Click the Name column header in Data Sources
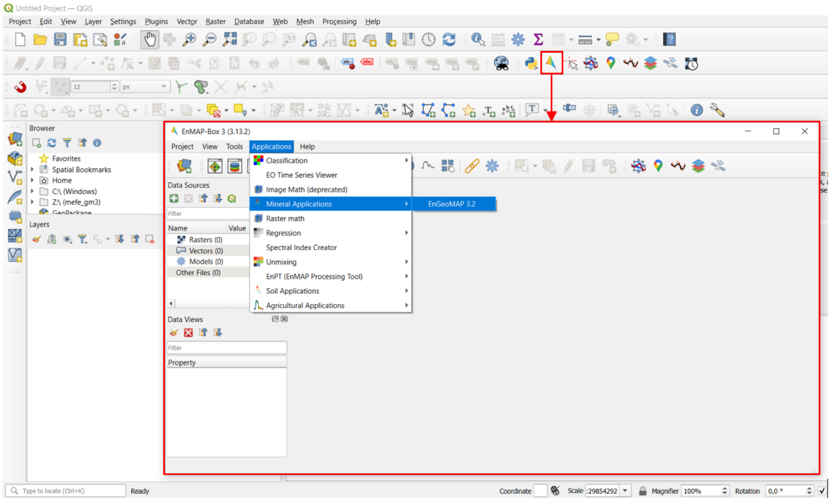 point(196,228)
